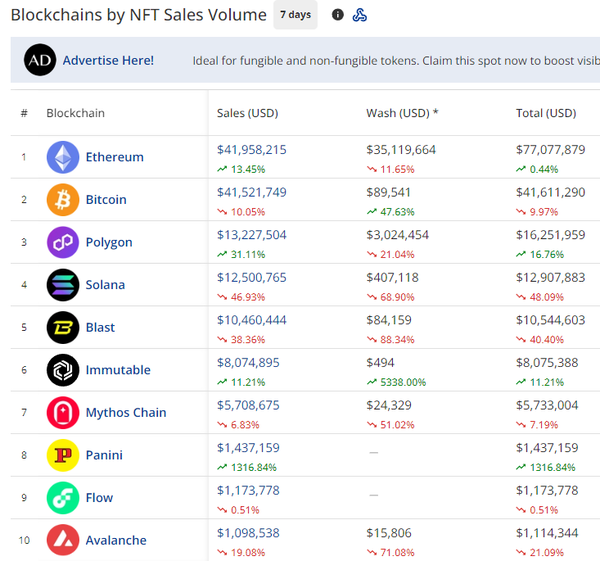600x561 pixels.
Task: Click the Bitcoin logo icon
Action: [63, 200]
